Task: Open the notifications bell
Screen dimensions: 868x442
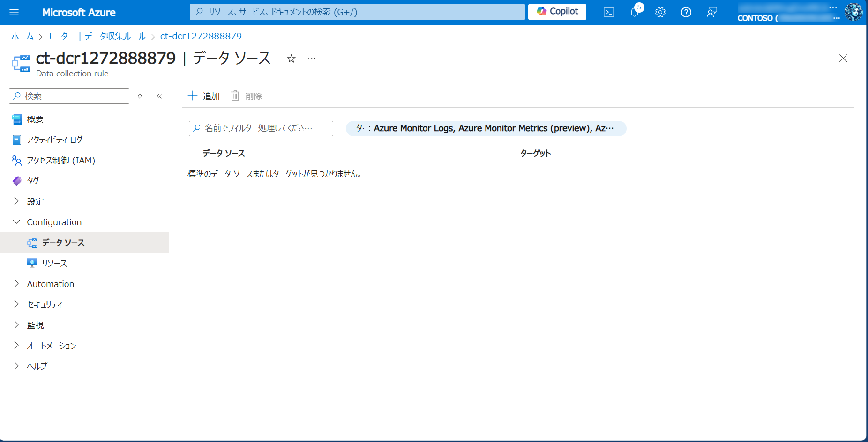Action: [635, 12]
